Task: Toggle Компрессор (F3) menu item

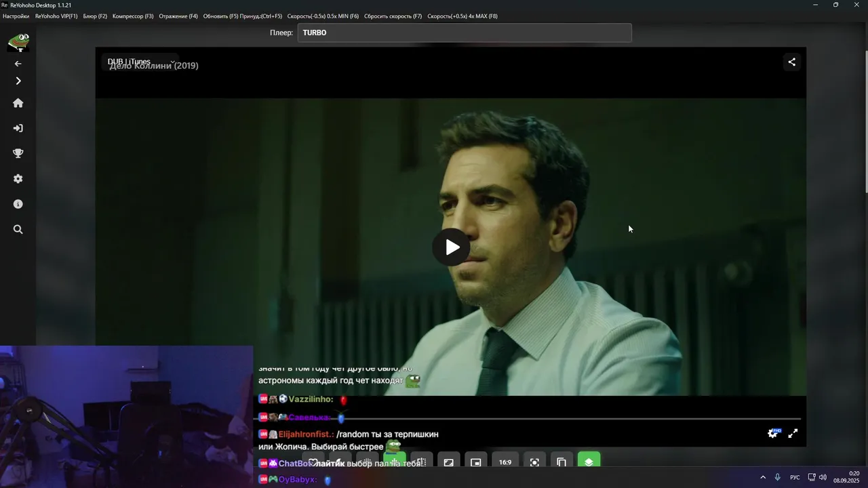Action: [133, 16]
